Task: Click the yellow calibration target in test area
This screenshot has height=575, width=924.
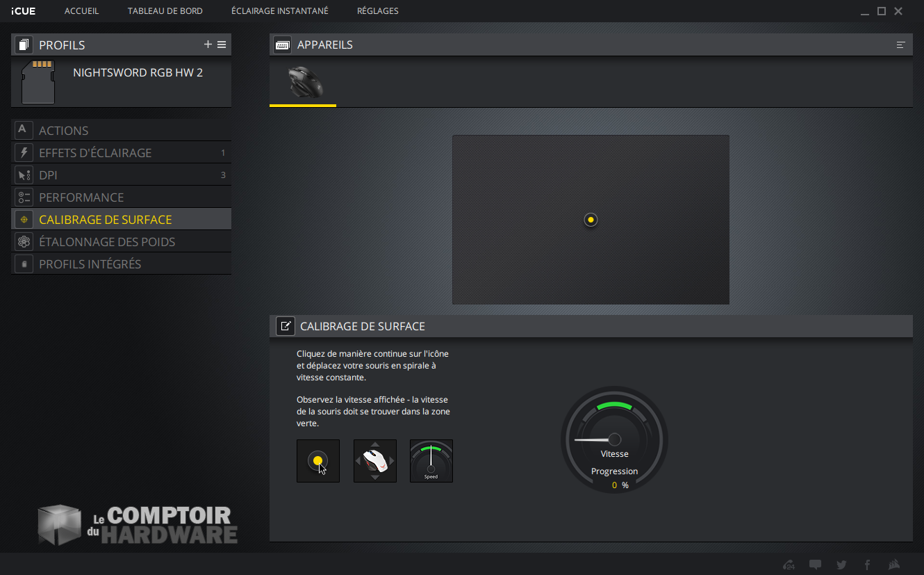Action: coord(591,220)
